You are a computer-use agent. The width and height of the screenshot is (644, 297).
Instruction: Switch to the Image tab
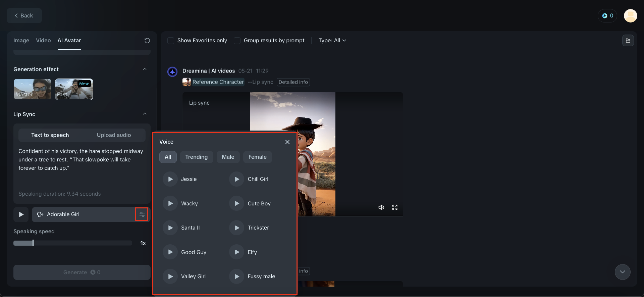tap(21, 41)
